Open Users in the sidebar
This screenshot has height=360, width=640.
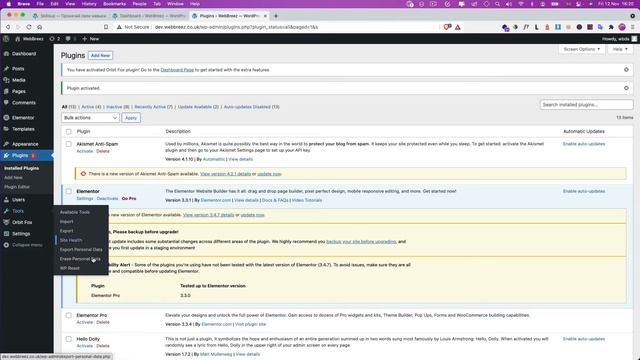(18, 200)
